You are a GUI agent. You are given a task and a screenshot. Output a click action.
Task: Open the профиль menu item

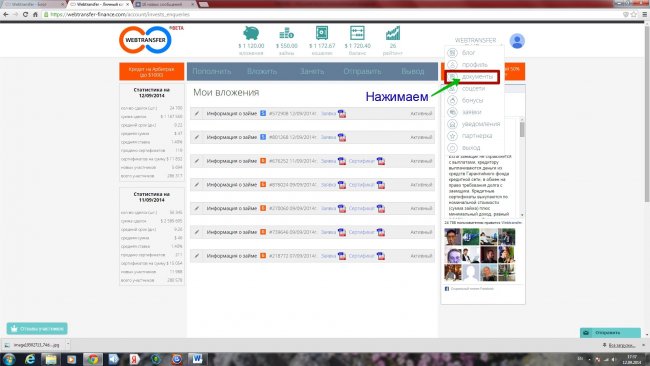point(474,65)
